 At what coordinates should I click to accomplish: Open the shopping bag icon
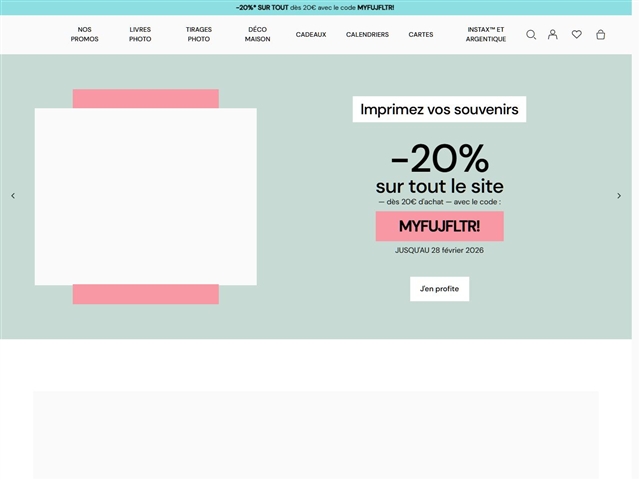(600, 34)
